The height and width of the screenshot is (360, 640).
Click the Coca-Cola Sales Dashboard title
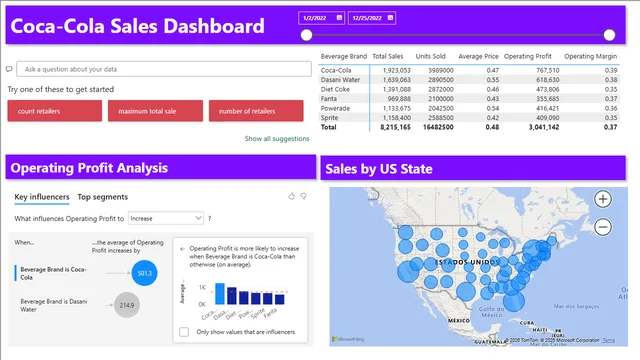[x=138, y=26]
